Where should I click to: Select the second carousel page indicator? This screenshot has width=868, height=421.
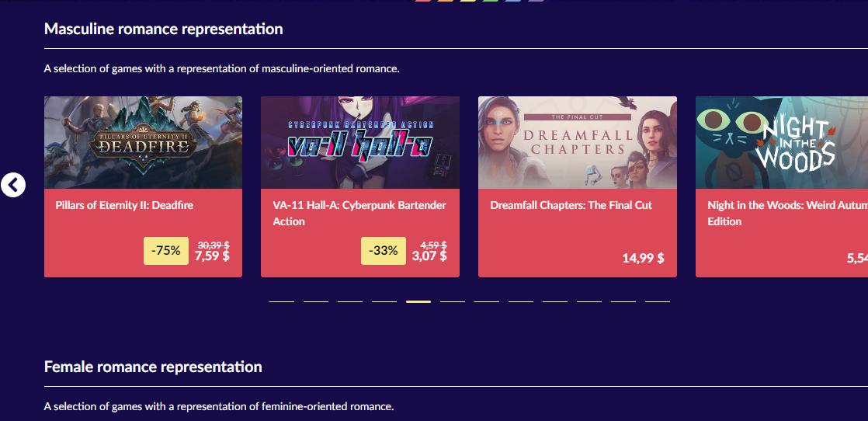coord(316,301)
